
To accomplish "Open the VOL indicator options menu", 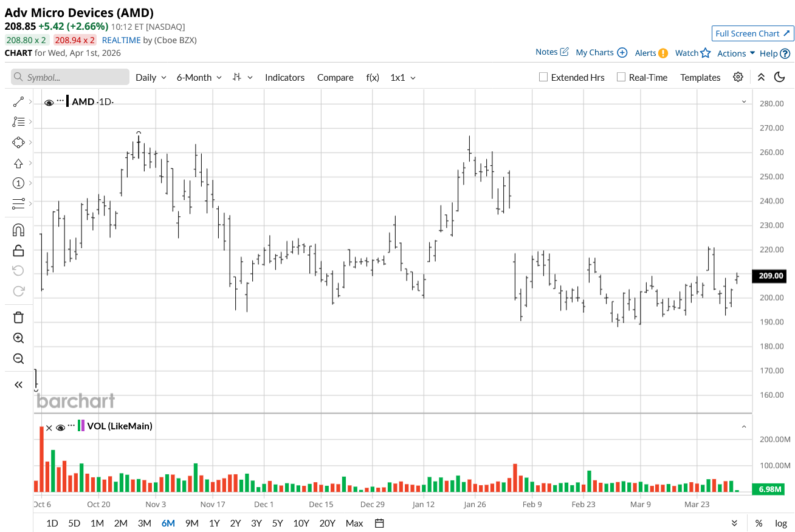I will tap(72, 425).
